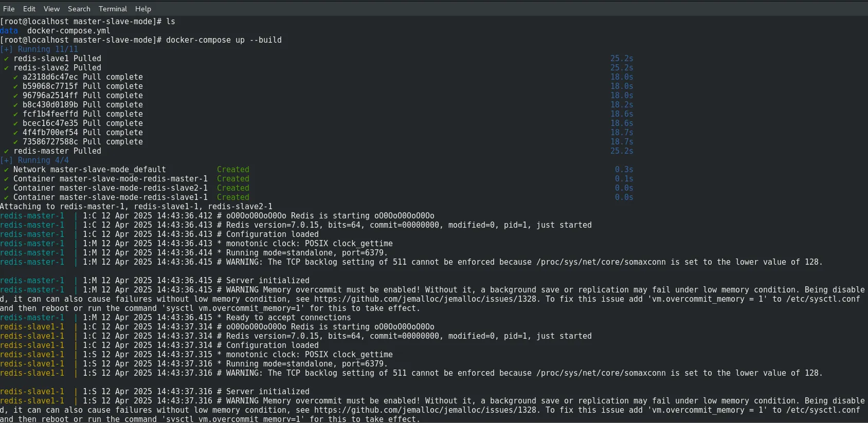Click the 'Running 11/11' status text
Screen dimensions: 868x423
[48, 49]
